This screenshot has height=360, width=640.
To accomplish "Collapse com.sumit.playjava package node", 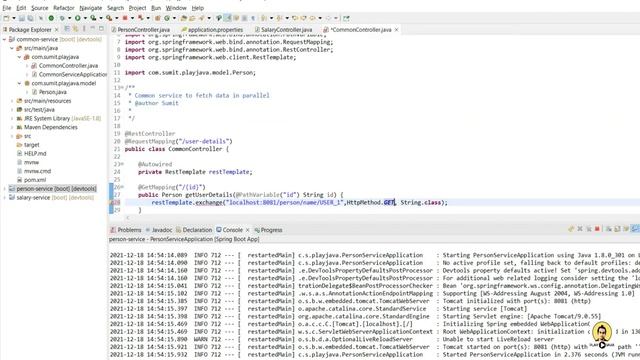I will coord(19,57).
